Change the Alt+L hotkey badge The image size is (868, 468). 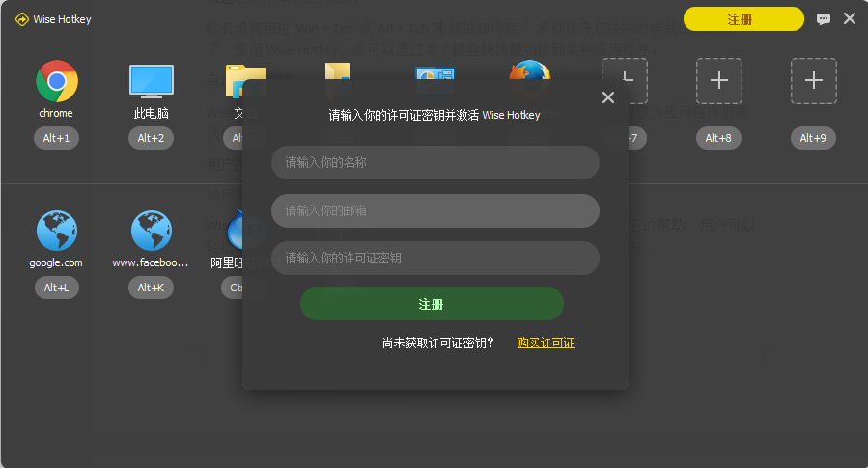pos(56,288)
